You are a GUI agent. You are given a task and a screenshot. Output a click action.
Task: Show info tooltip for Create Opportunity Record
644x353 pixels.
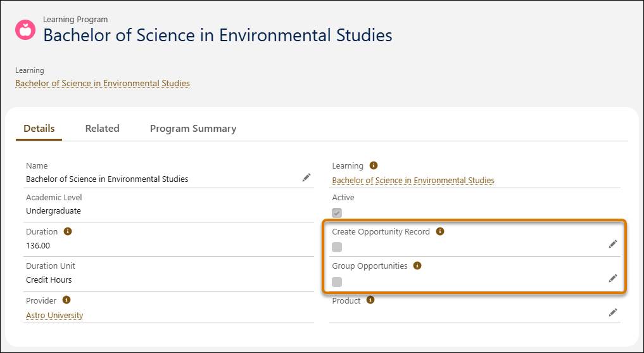pyautogui.click(x=440, y=231)
